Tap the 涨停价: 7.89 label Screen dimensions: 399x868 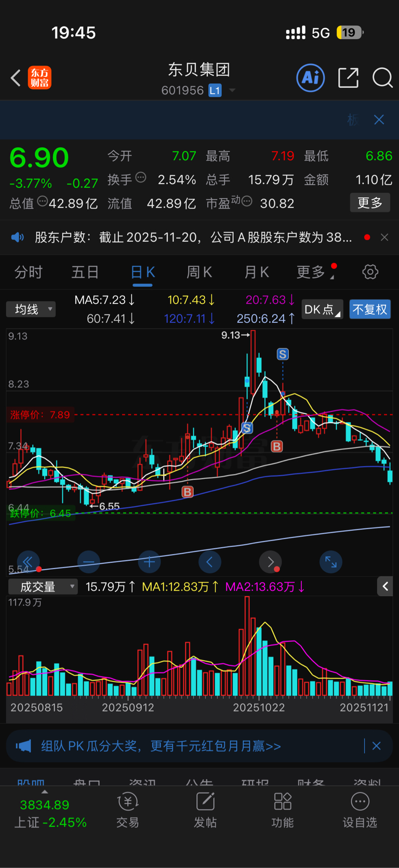click(40, 415)
